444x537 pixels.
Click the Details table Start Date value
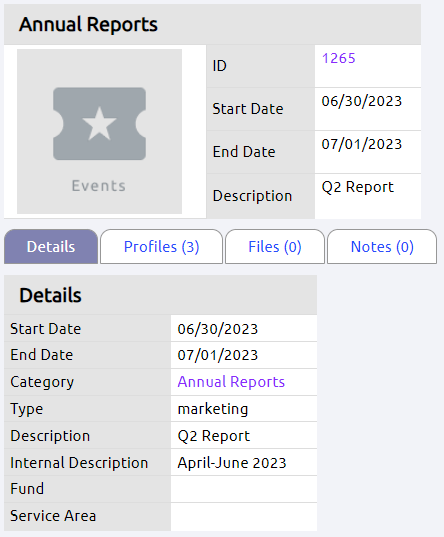click(x=218, y=329)
